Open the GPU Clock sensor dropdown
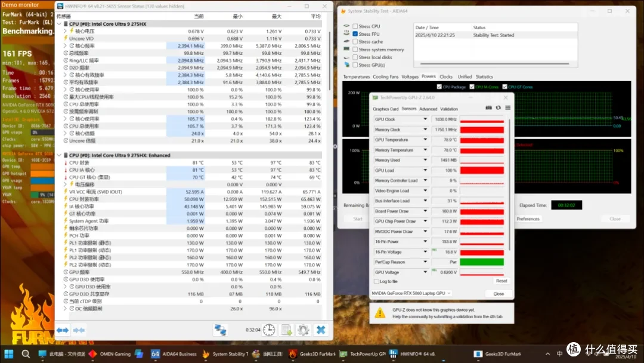Viewport: 644px width, 363px height. coord(425,119)
